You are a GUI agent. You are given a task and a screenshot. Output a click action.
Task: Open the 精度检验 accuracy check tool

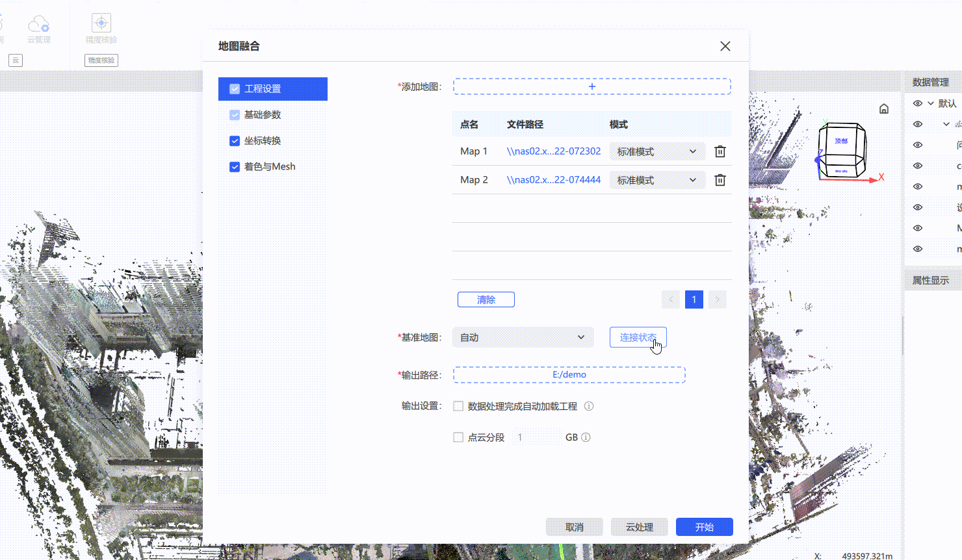(101, 29)
